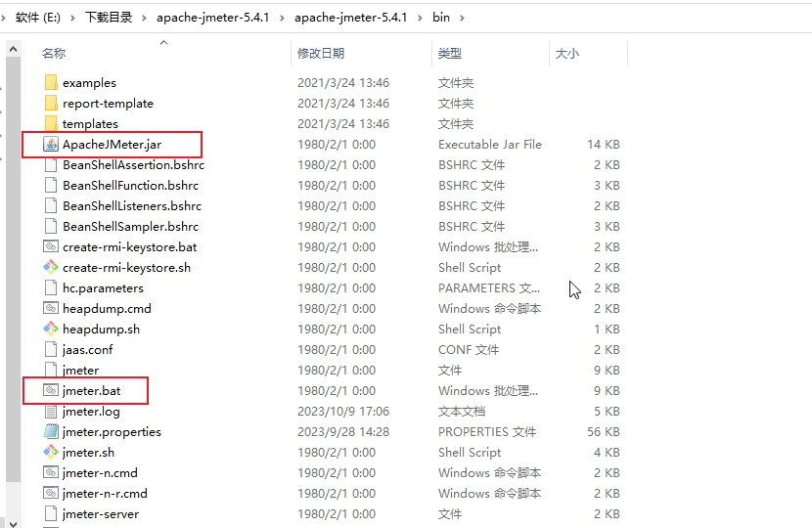Click the 2023/10/9 17:06 modified date
The image size is (812, 528).
pyautogui.click(x=343, y=412)
